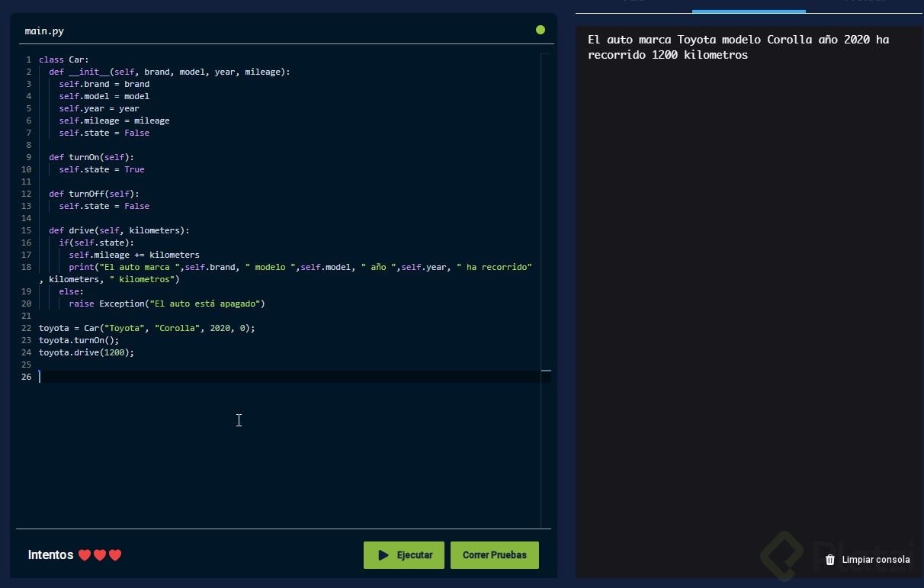Screen dimensions: 924x588
Task: Click the print statement on line 18
Action: tap(300, 267)
